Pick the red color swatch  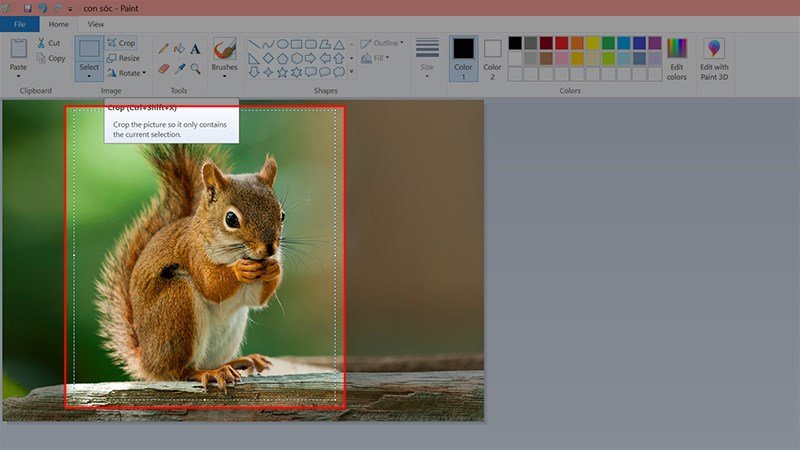(x=562, y=43)
